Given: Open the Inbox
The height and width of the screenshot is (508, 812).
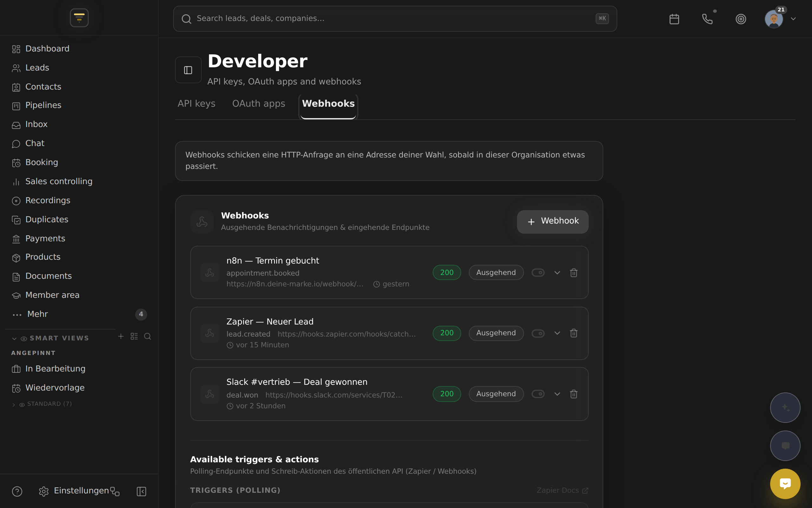Looking at the screenshot, I should pyautogui.click(x=79, y=124).
